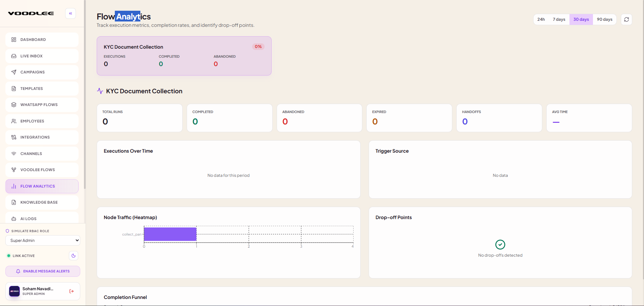The image size is (644, 306).
Task: Click the Soham Navadi profile avatar
Action: coord(14,291)
